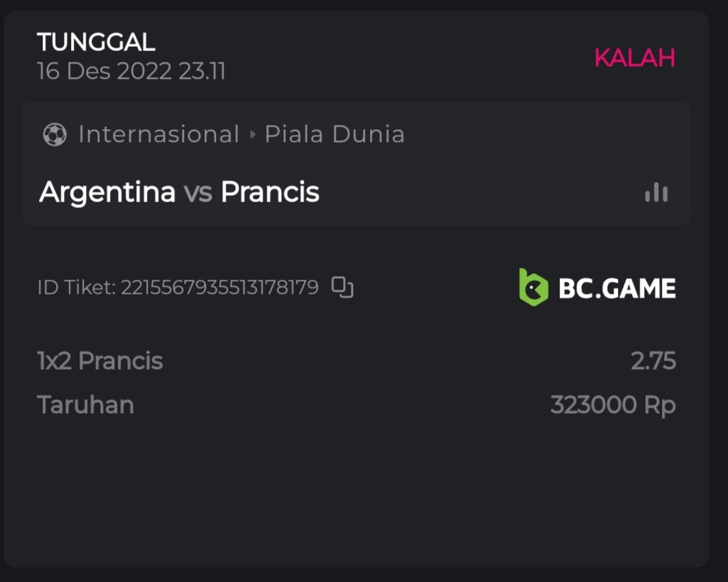Click the 323000 Rp stake amount
728x582 pixels.
[613, 405]
